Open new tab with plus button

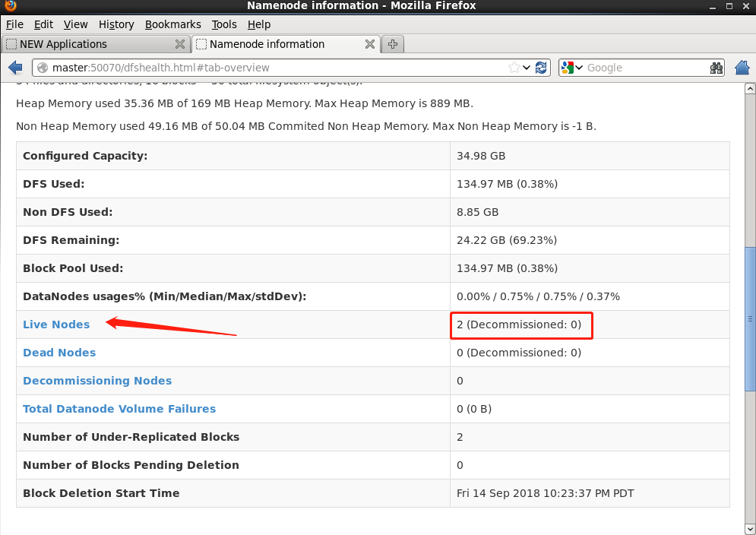[393, 44]
